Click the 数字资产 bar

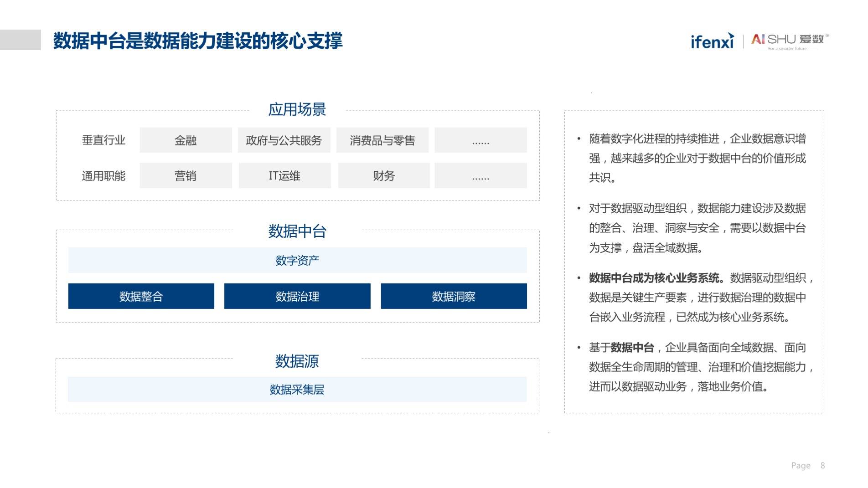[298, 260]
